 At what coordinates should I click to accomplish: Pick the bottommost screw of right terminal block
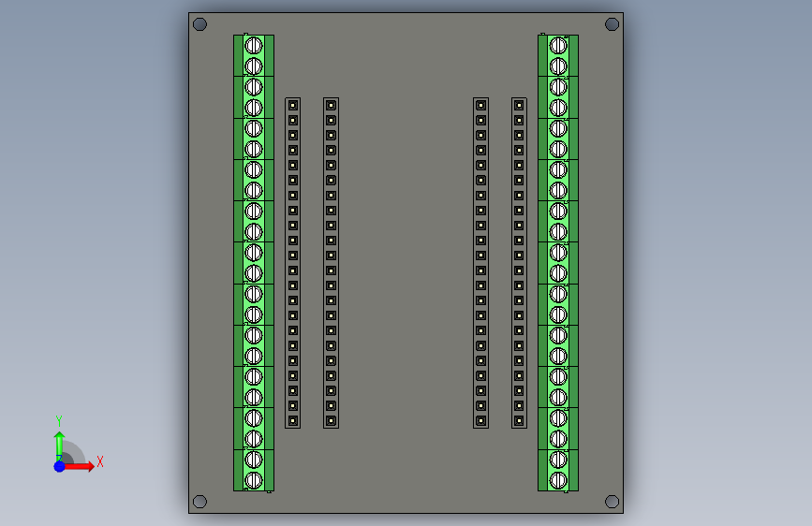558,480
